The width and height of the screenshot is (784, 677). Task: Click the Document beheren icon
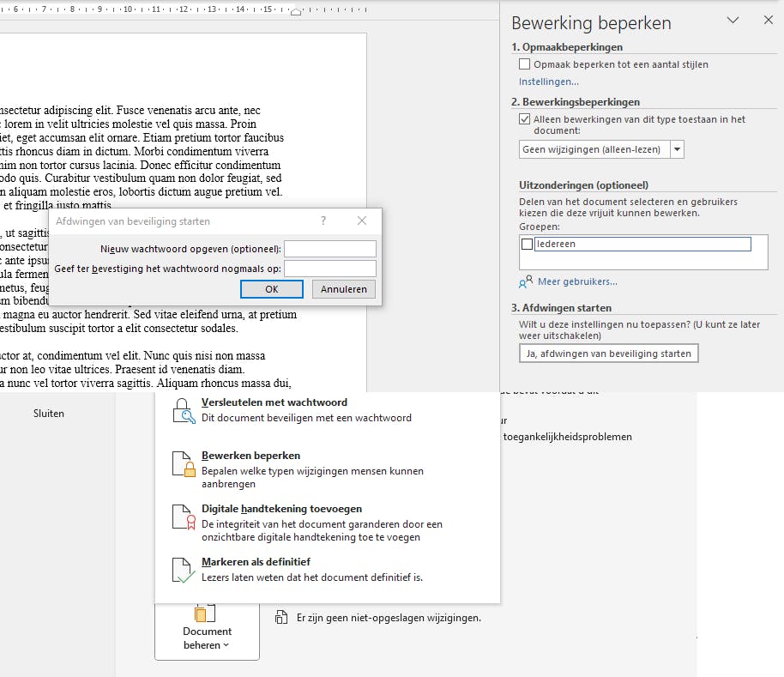point(205,613)
